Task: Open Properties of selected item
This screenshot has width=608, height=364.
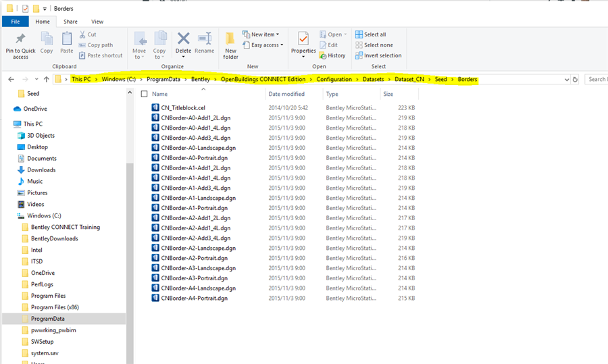Action: coord(303,42)
